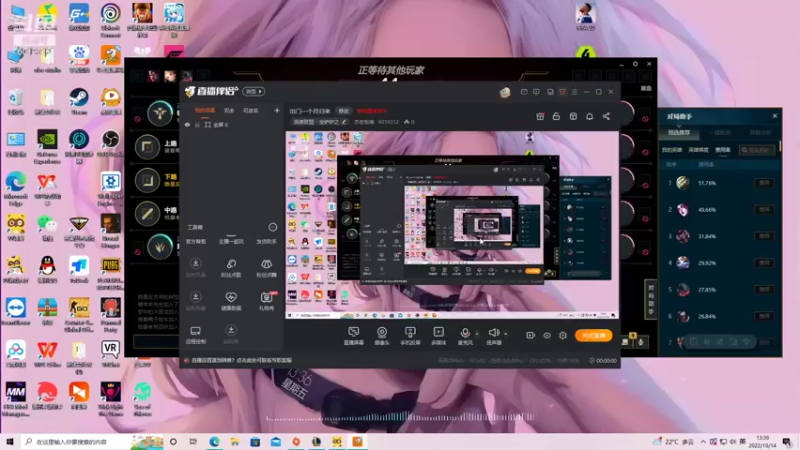
Task: Click the message icon in the streaming title bar
Action: [x=524, y=92]
